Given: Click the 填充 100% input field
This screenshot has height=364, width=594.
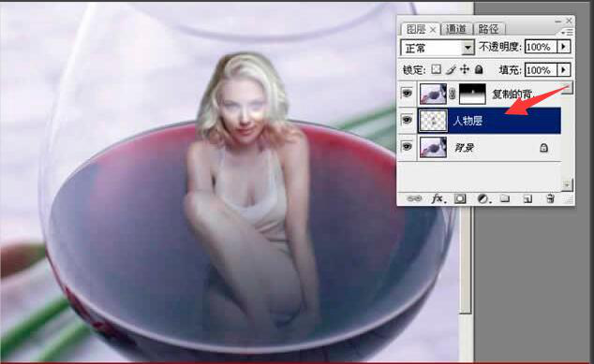Looking at the screenshot, I should (541, 70).
